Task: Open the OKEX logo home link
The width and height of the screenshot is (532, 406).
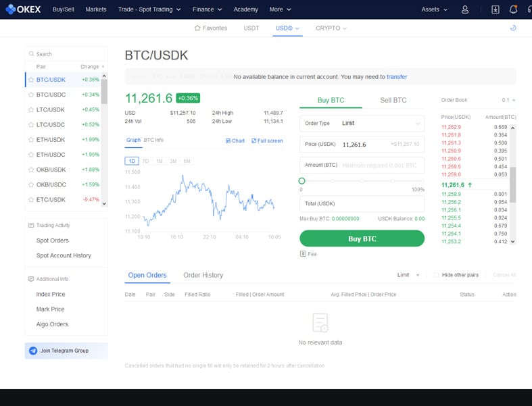Action: [23, 9]
